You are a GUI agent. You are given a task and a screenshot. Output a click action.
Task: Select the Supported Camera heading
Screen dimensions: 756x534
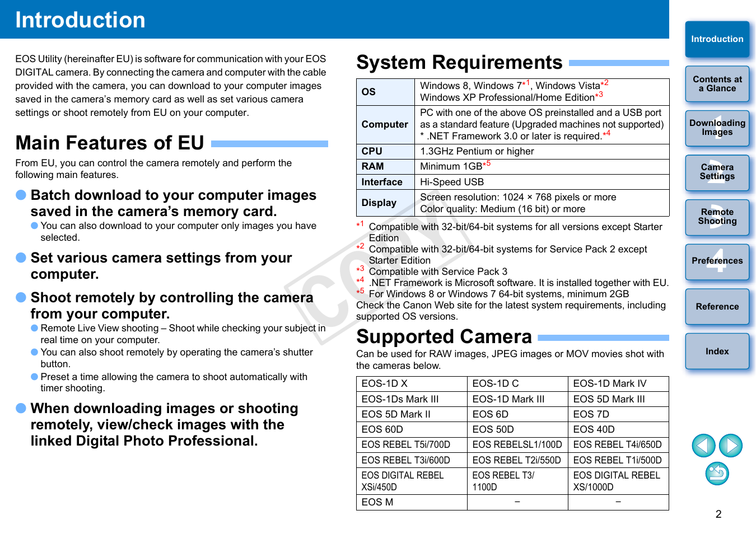[444, 337]
